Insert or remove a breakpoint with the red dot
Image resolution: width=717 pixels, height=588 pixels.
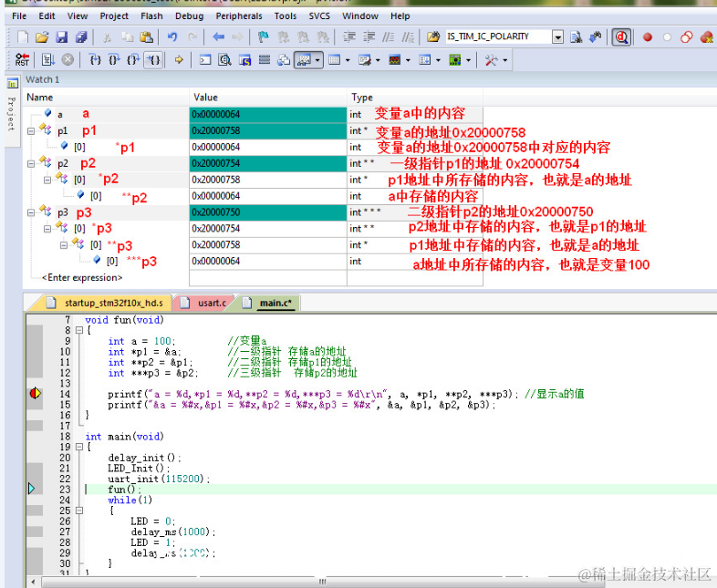648,37
